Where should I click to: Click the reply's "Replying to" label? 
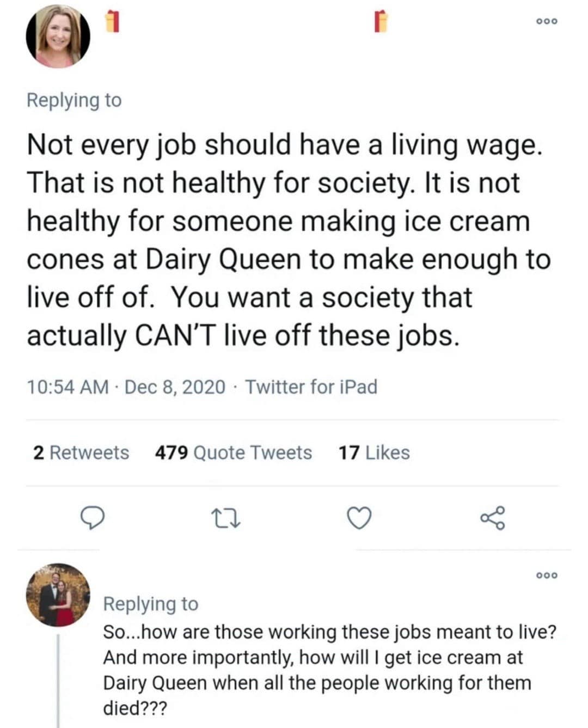pos(151,604)
